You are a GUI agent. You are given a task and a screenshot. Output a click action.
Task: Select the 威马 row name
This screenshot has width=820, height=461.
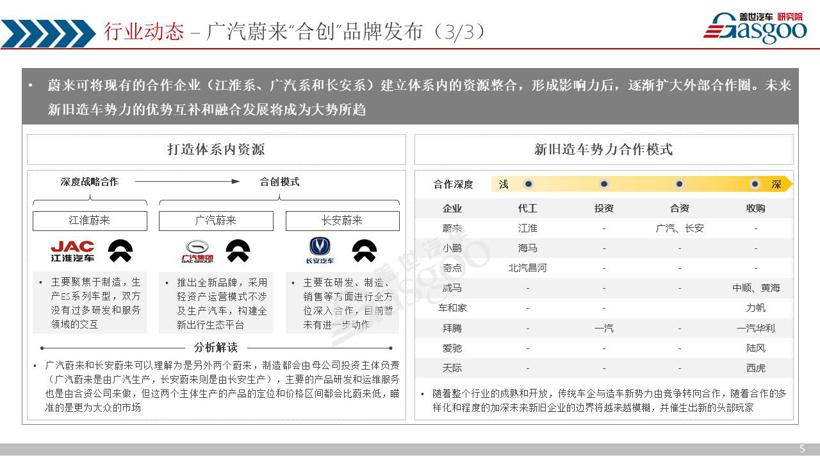(452, 288)
